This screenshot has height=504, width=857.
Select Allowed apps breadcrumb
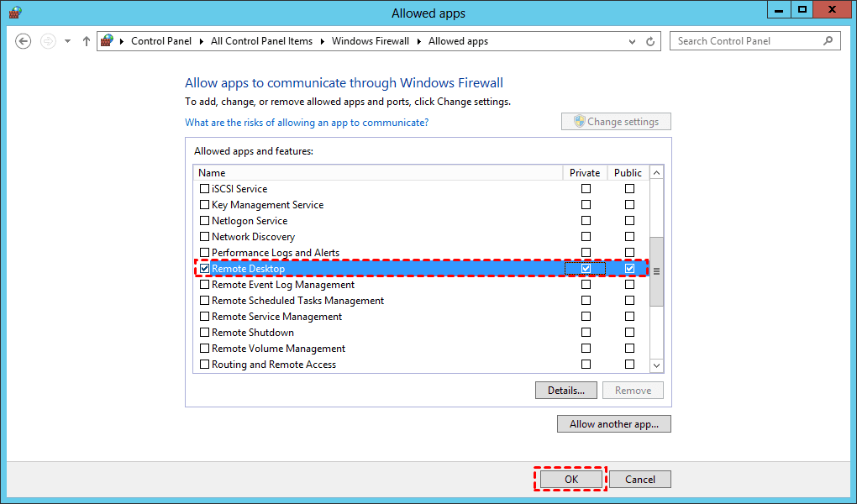[458, 41]
